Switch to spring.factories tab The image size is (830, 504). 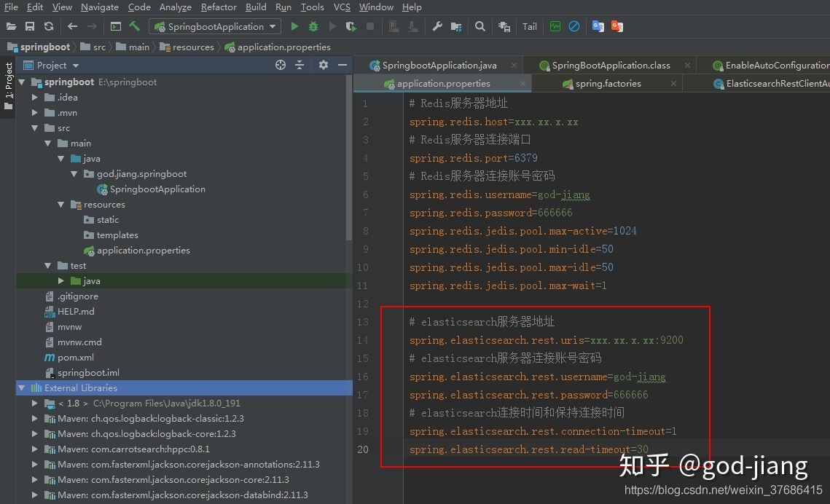608,84
